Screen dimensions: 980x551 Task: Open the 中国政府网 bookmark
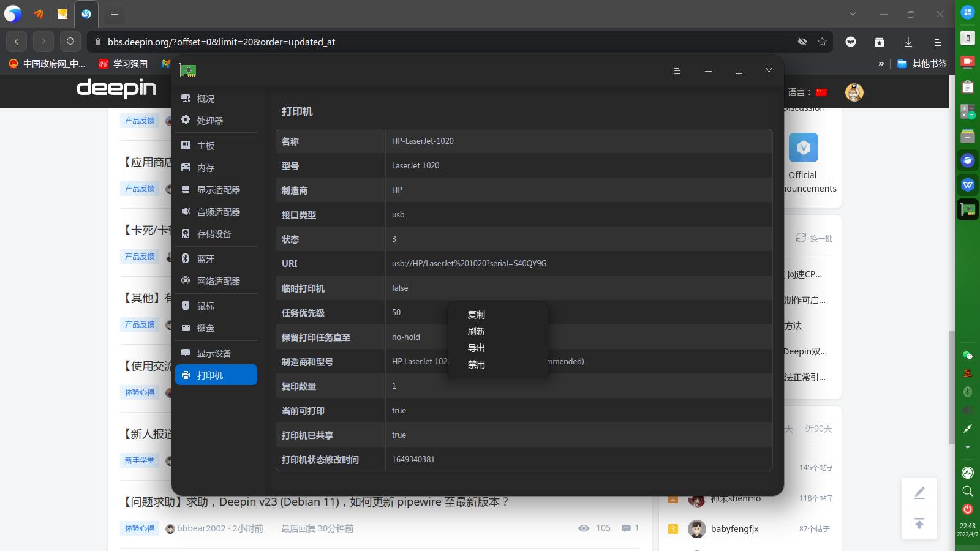click(47, 64)
